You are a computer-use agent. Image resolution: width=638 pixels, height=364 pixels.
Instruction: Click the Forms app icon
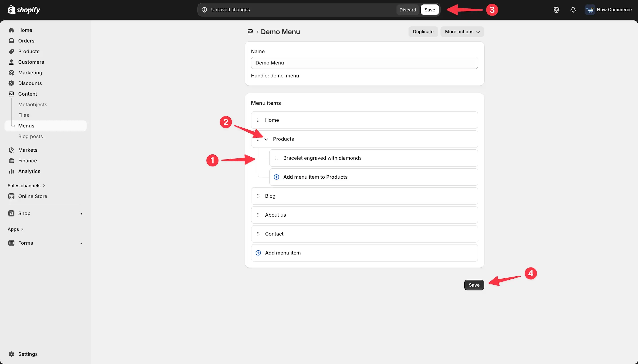click(11, 243)
